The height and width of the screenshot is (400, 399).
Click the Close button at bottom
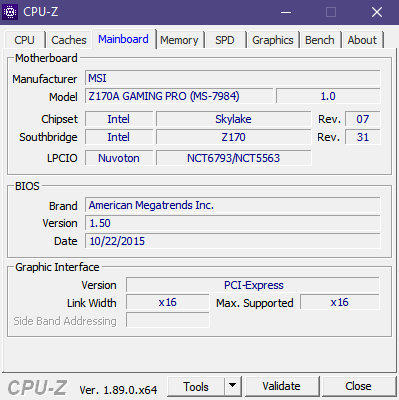coord(358,386)
